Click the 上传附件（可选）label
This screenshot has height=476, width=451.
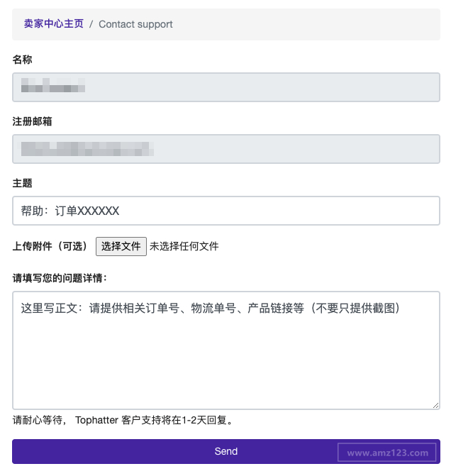pos(50,247)
